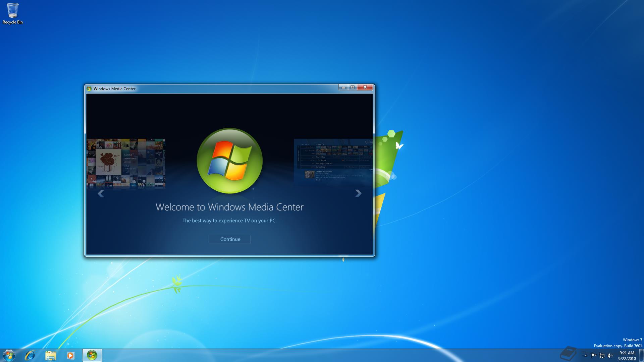This screenshot has width=644, height=362.
Task: Open the TV guide preview thumbnail
Action: click(333, 162)
